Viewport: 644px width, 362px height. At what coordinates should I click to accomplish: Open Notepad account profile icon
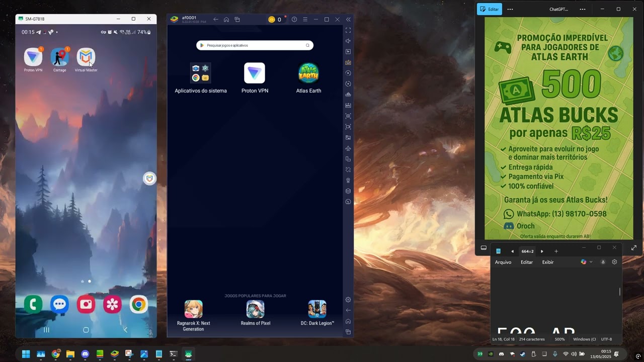603,262
